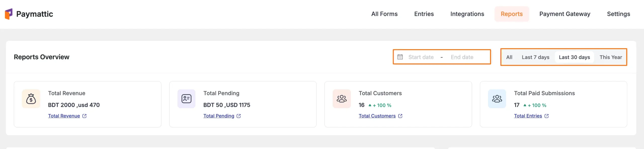
Task: Open the Integrations menu item
Action: click(467, 14)
